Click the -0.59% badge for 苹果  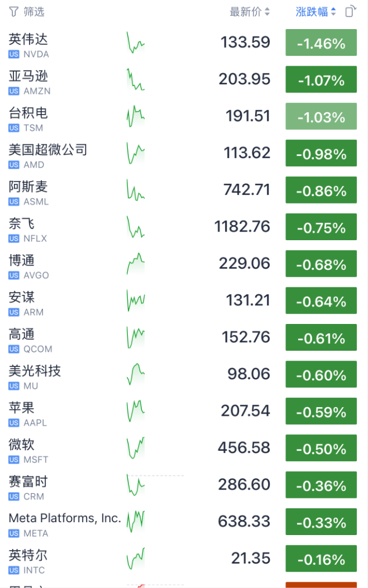321,412
